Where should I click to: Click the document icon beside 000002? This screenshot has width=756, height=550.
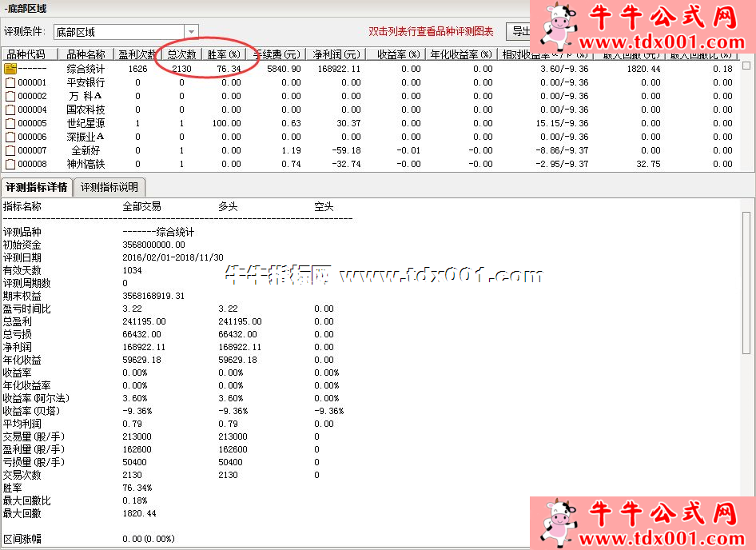10,96
